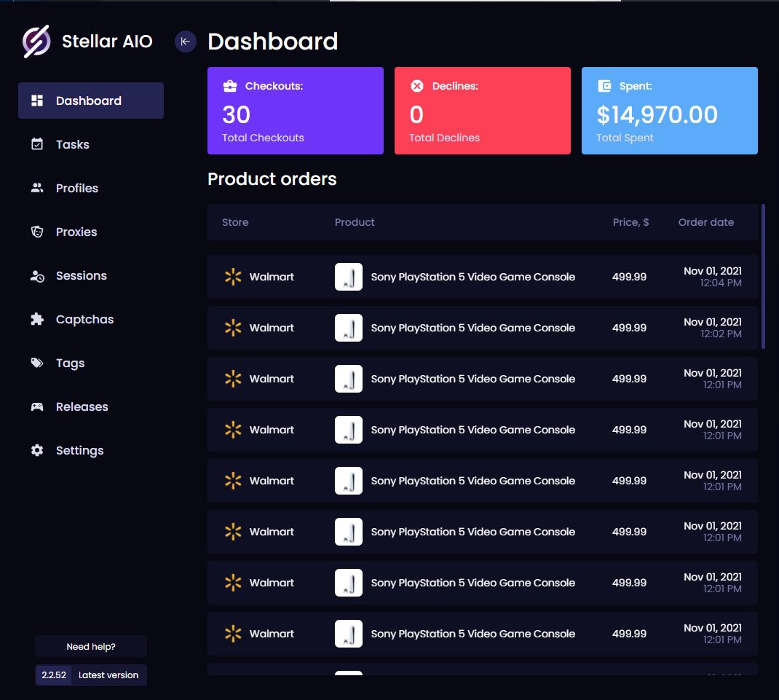The width and height of the screenshot is (779, 700).
Task: Click the Need help? button
Action: click(91, 646)
